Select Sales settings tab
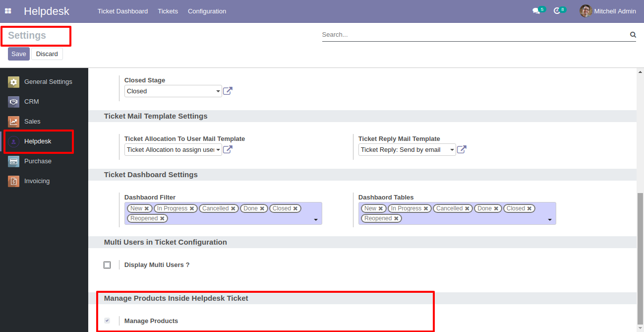 (44, 122)
